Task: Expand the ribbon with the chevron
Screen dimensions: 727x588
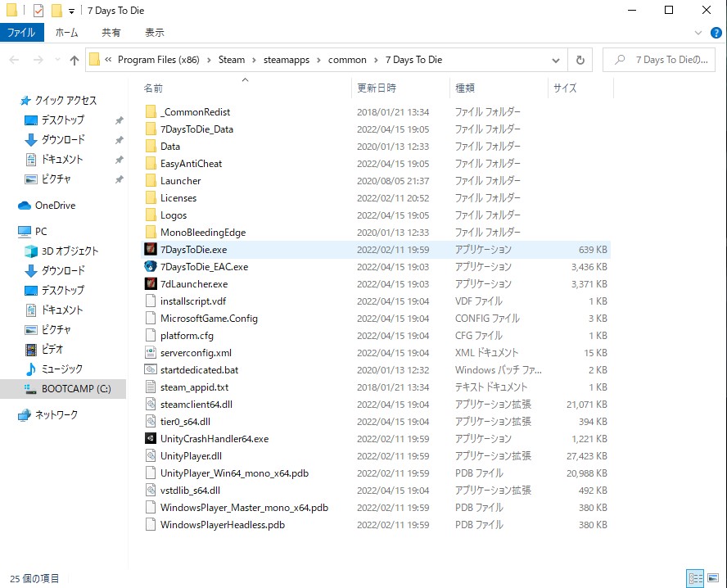Action: (698, 33)
